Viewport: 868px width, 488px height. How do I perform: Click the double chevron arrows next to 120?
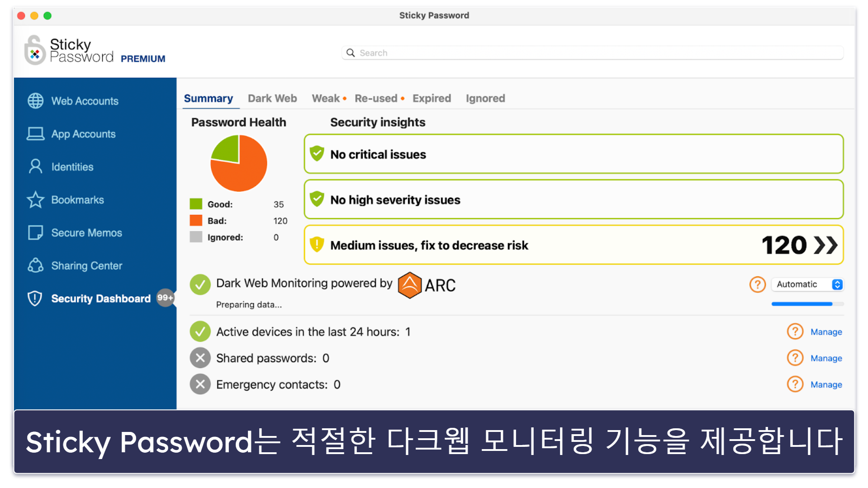coord(825,245)
